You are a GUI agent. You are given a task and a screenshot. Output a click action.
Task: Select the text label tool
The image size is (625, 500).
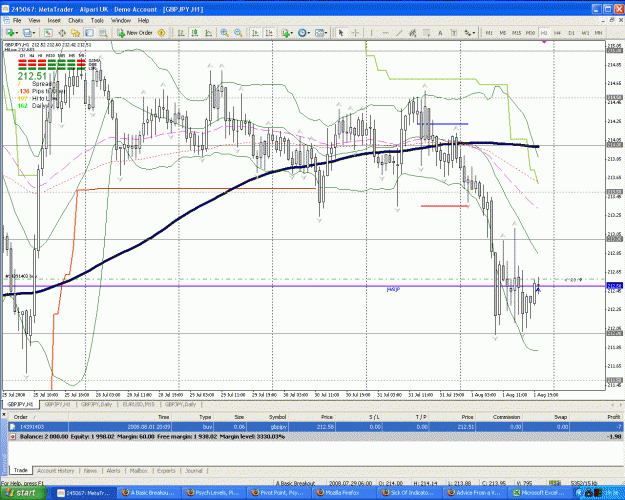click(x=454, y=33)
